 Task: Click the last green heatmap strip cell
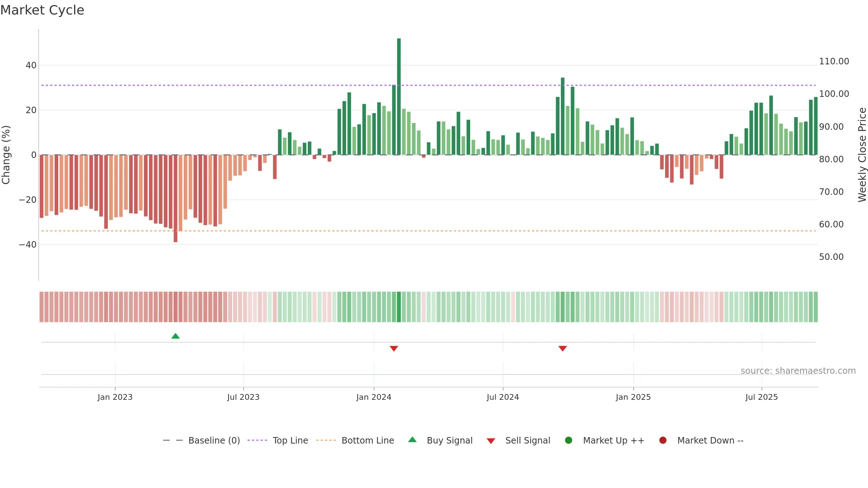(x=816, y=307)
